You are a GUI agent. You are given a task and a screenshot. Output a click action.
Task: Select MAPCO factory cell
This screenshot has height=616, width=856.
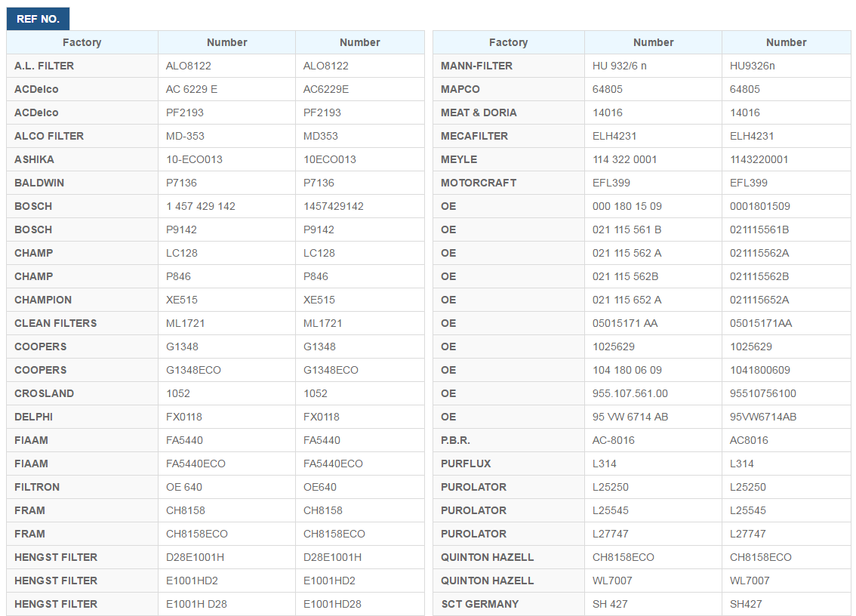509,89
